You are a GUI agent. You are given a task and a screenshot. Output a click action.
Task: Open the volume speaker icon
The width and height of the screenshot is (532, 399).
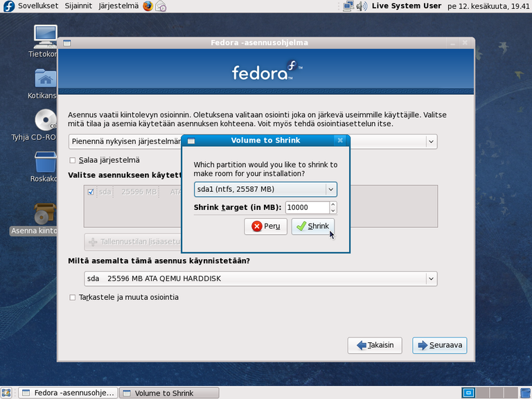point(362,6)
